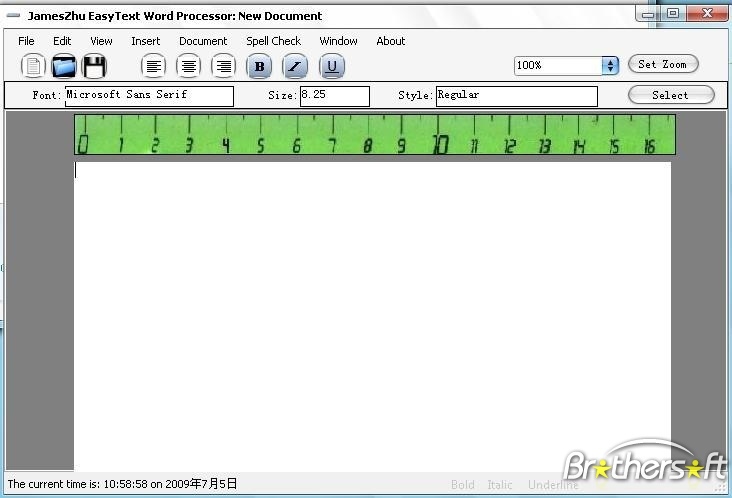Screen dimensions: 732x498
Task: Click the Size field showing 8.25
Action: point(335,96)
